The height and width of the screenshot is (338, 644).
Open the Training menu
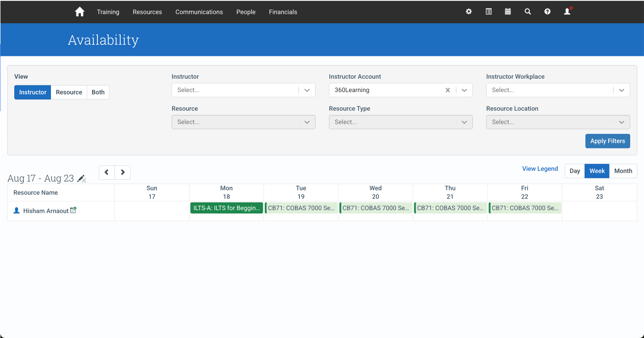[108, 12]
